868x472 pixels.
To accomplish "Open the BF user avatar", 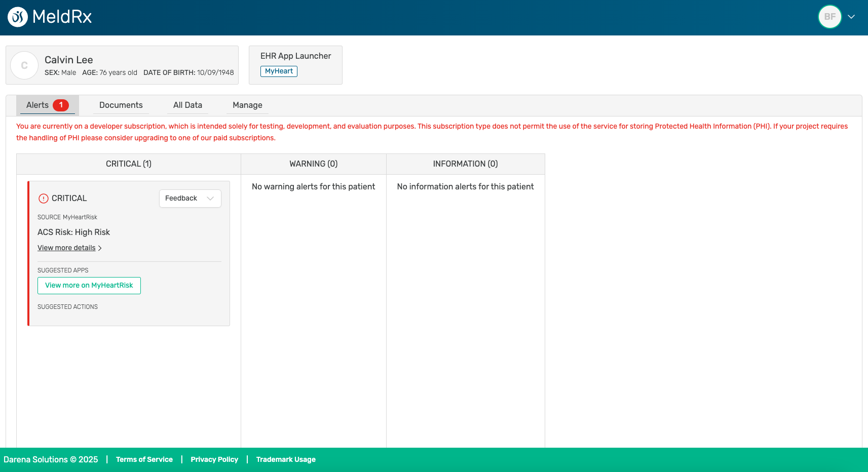I will (830, 17).
